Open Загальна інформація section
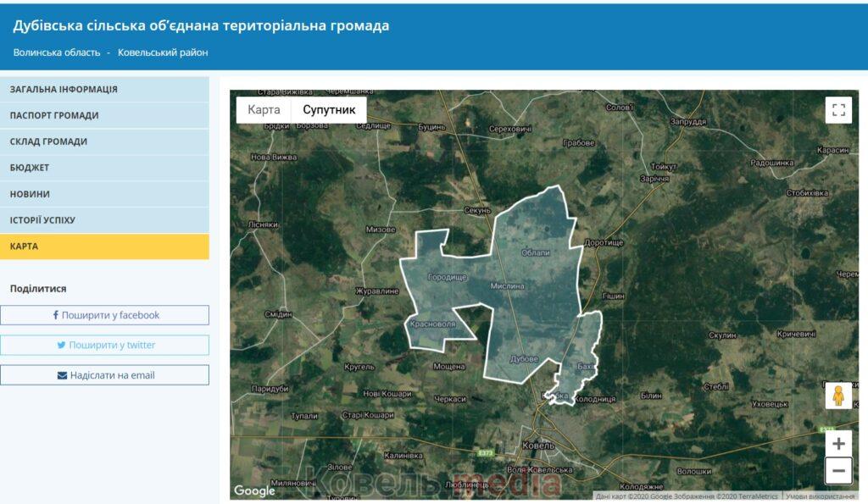The image size is (868, 504). click(104, 89)
